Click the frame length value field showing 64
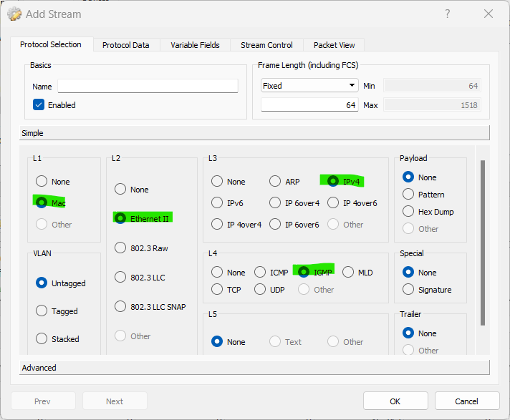510x420 pixels. pos(309,105)
